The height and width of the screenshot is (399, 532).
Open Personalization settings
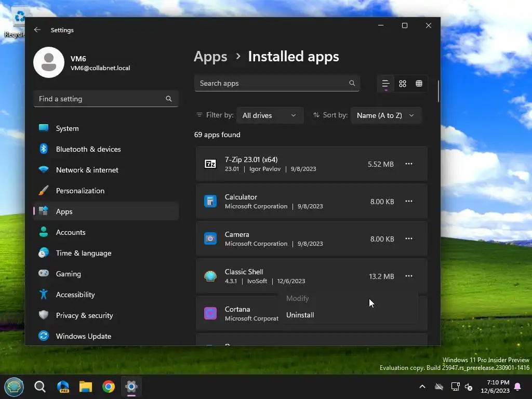pyautogui.click(x=106, y=191)
